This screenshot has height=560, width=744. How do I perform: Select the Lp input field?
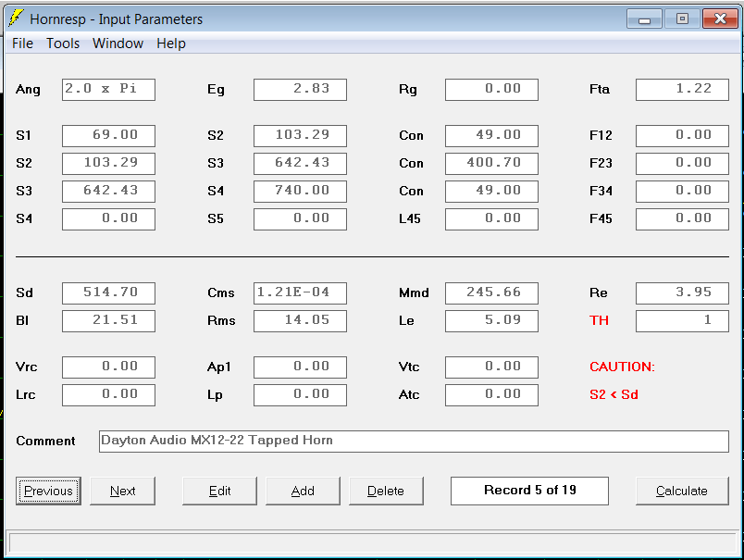[300, 395]
